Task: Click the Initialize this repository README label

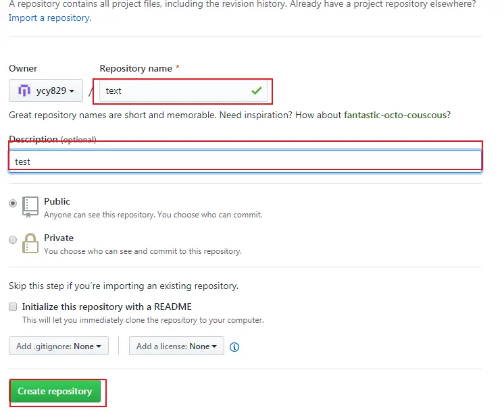Action: click(107, 307)
